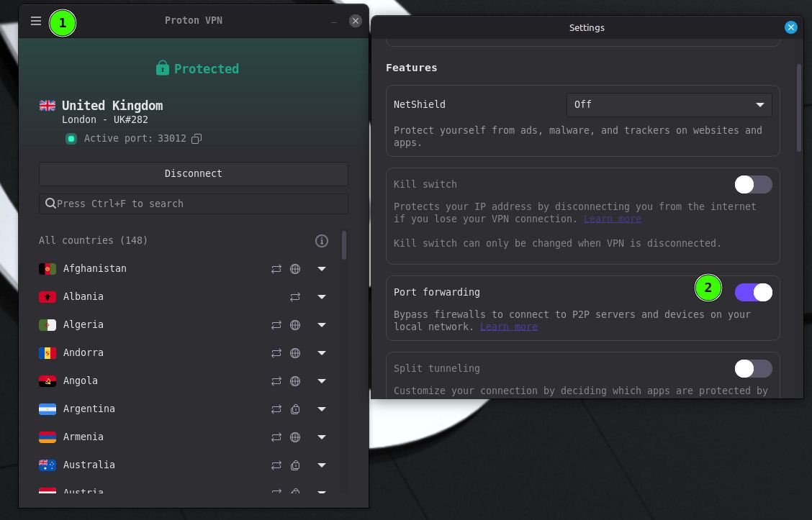
Task: Click the All countries info icon
Action: (x=322, y=241)
